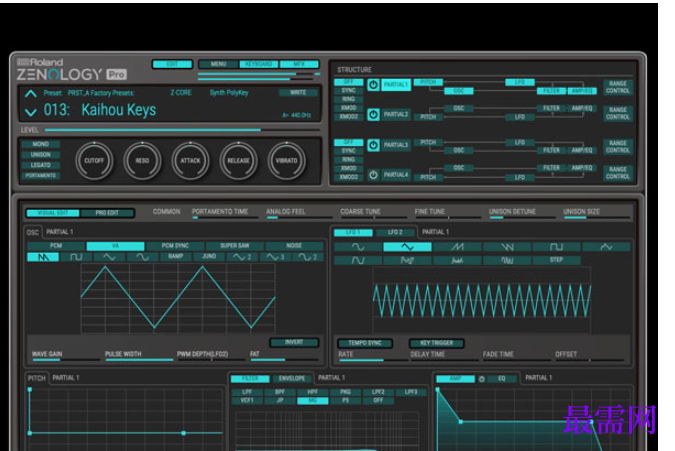675x451 pixels.
Task: Select RING for Partials 3 and 4
Action: coord(349,159)
